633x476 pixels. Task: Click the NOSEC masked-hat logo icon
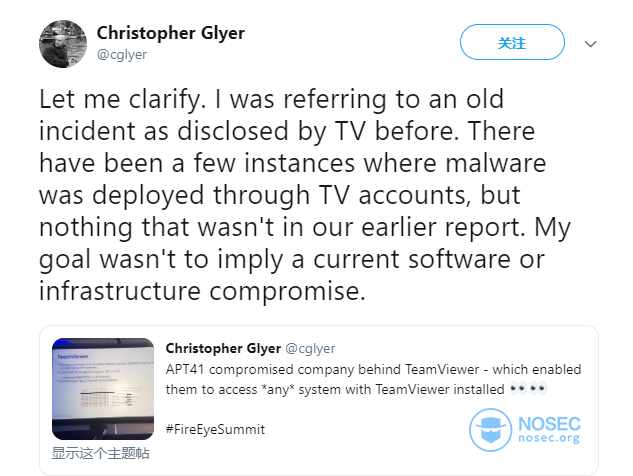click(x=490, y=430)
